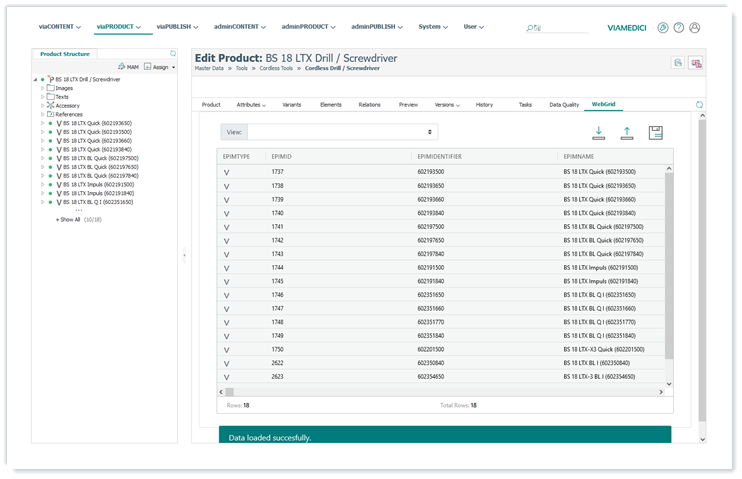Viewport: 742px width, 479px height.
Task: Click the Show All link in tree
Action: point(68,219)
